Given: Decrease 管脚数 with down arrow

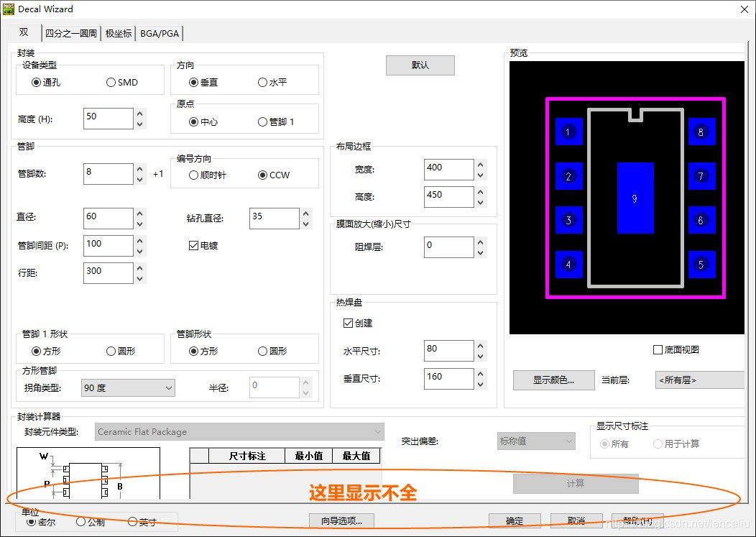Looking at the screenshot, I should (140, 180).
